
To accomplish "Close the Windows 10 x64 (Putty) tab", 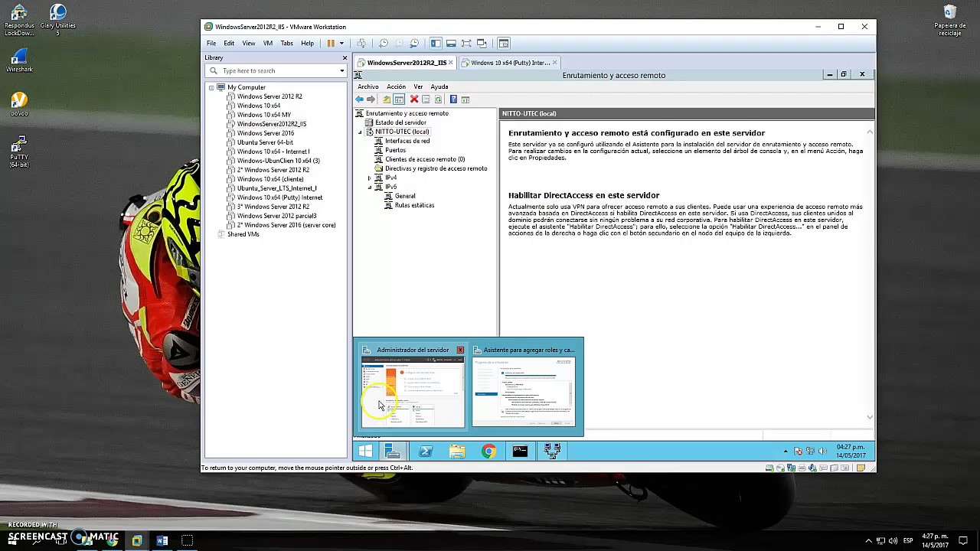I will 555,63.
